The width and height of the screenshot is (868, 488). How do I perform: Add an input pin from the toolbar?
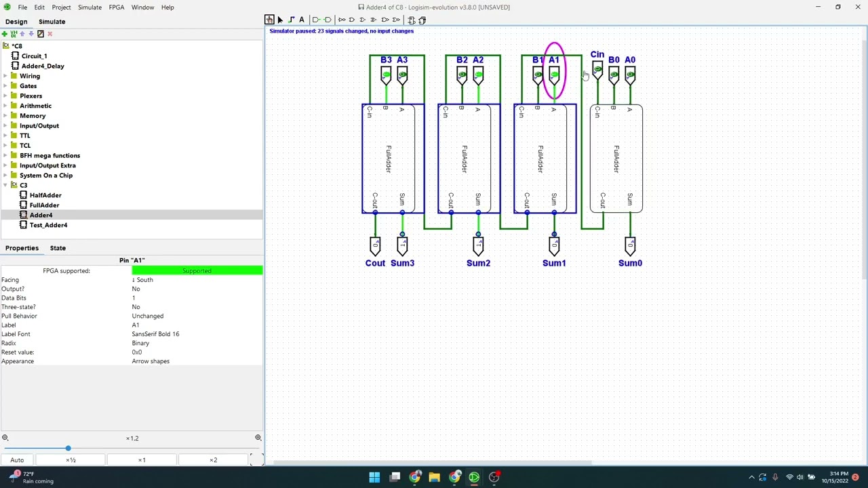[x=316, y=20]
